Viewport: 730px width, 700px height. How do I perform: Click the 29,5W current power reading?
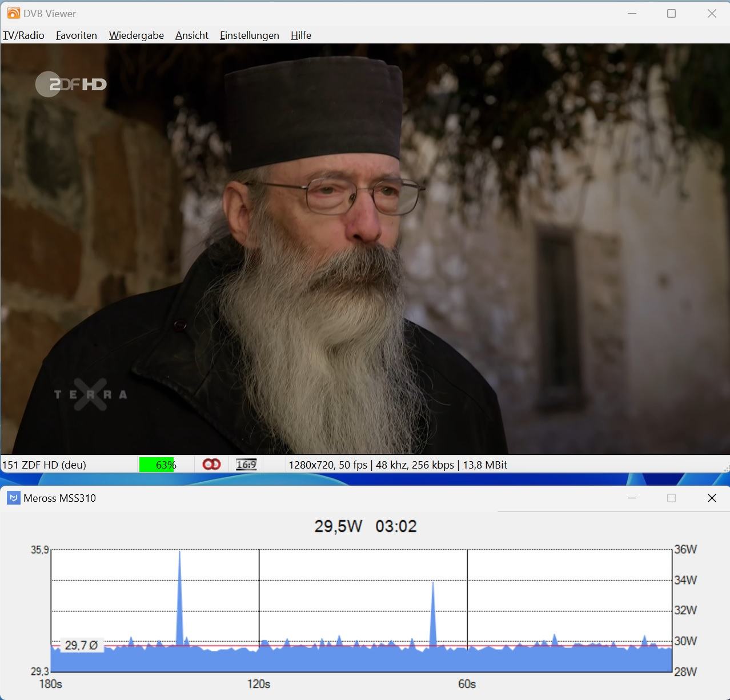[338, 526]
